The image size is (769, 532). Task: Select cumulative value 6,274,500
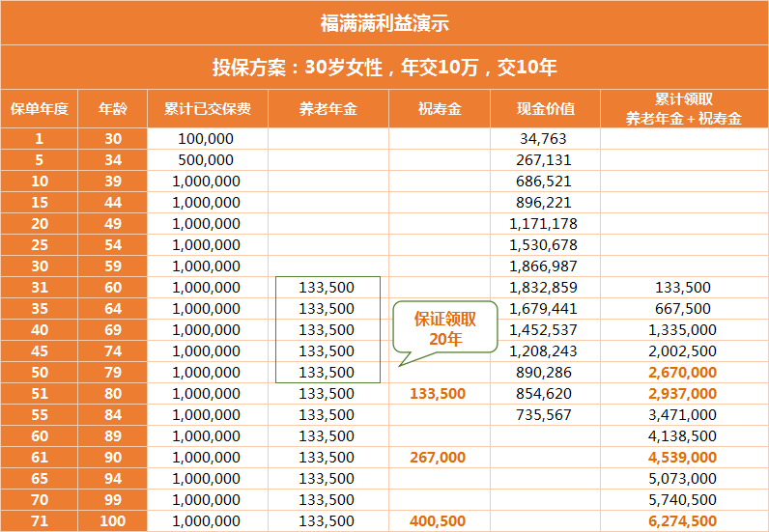[683, 521]
